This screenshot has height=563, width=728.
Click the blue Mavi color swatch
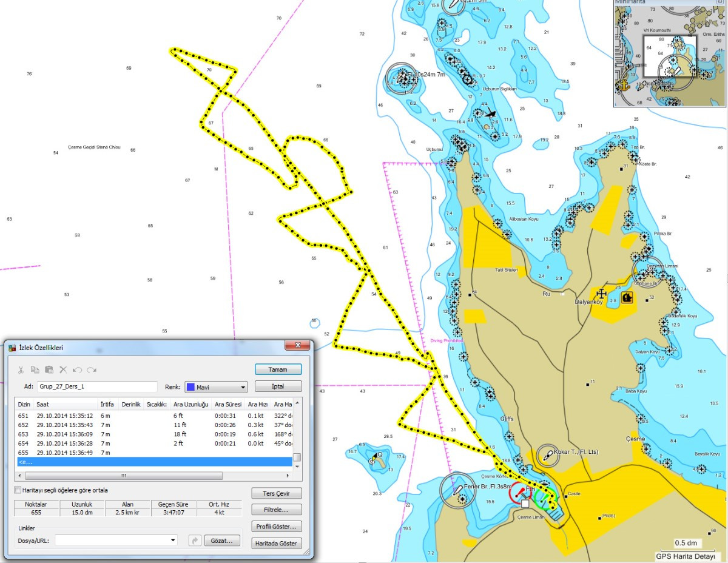(x=190, y=387)
